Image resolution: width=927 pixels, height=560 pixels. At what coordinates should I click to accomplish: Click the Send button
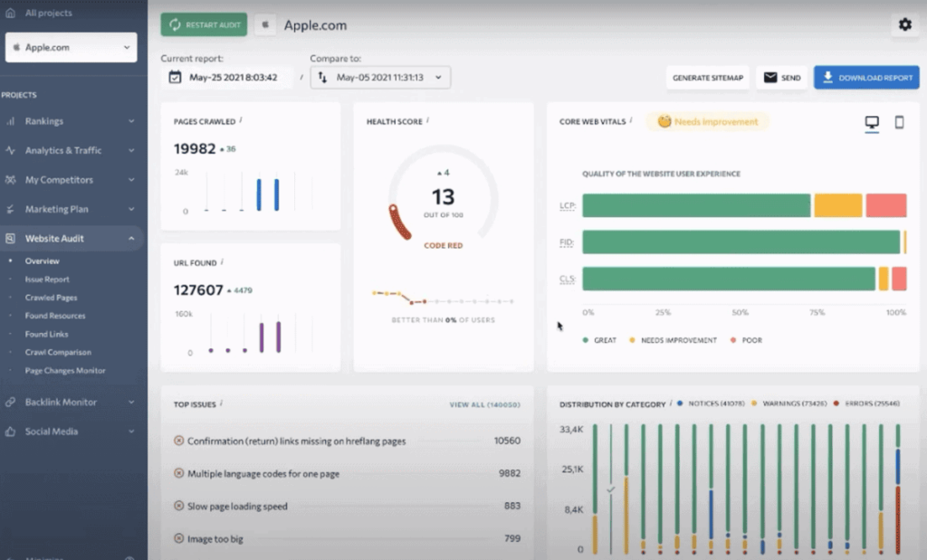click(x=781, y=78)
